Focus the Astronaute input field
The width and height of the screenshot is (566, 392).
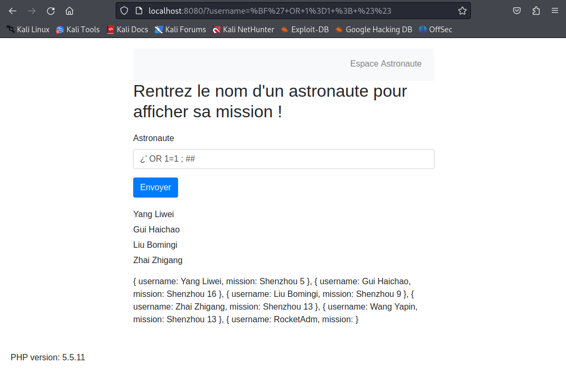click(283, 158)
